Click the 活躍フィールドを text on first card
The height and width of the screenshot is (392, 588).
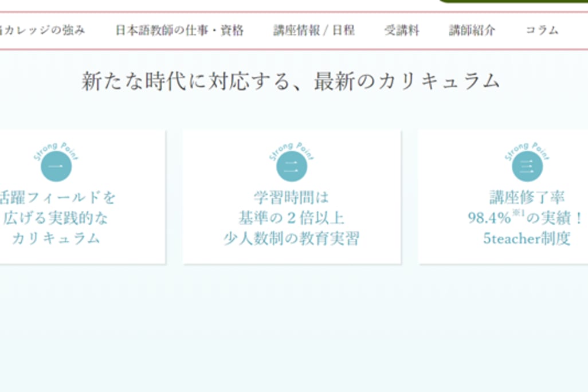pos(58,198)
